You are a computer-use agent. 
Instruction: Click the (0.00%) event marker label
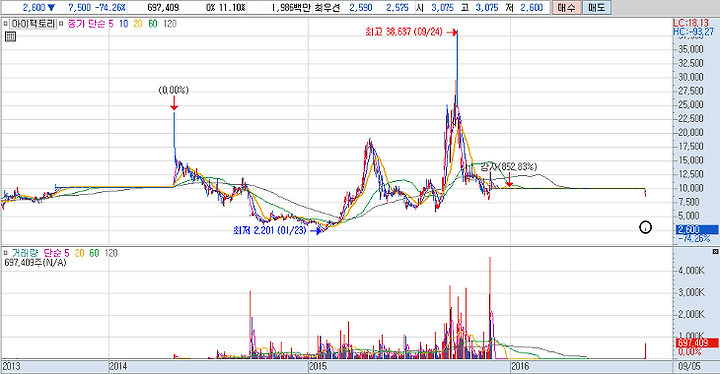(x=174, y=90)
